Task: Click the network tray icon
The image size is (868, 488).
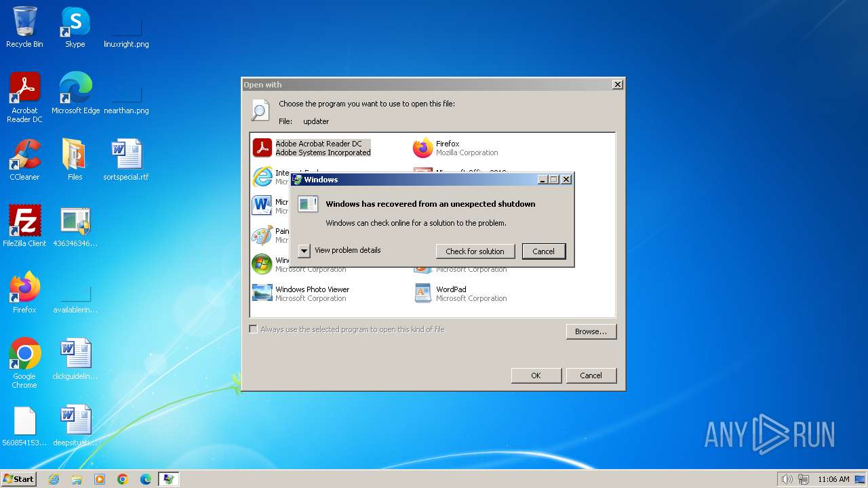Action: tap(804, 479)
